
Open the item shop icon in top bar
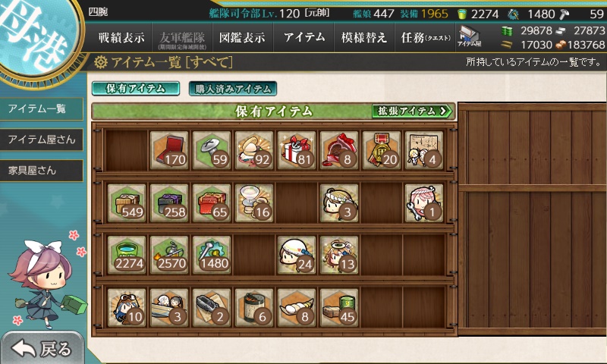click(x=469, y=36)
